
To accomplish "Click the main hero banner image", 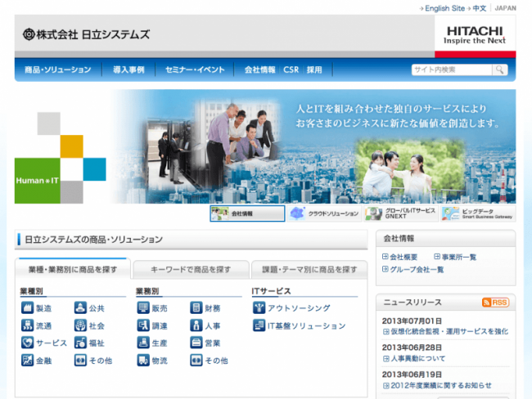I will [313, 146].
